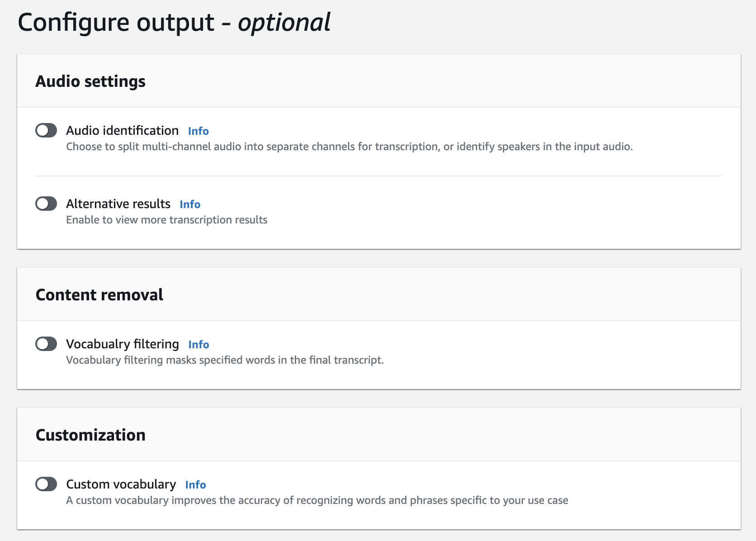Click the multi-channel audio split description
756x541 pixels.
tap(349, 147)
